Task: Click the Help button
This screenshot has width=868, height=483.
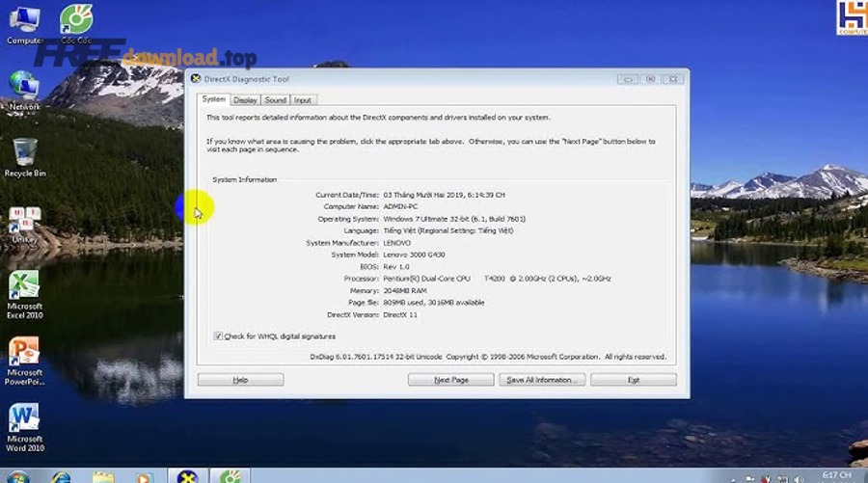Action: point(240,380)
